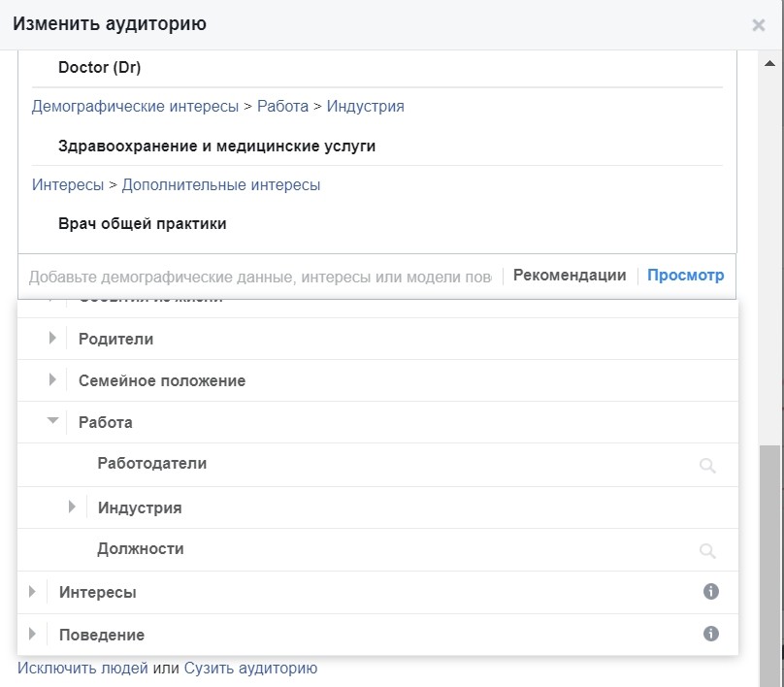Click the Поведение section label
The width and height of the screenshot is (784, 687).
click(x=102, y=635)
